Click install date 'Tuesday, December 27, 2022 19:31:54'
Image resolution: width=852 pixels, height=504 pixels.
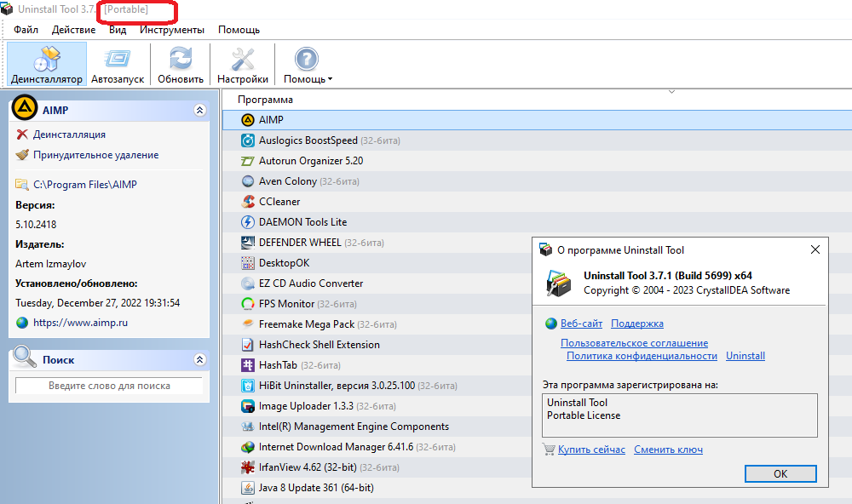point(98,303)
